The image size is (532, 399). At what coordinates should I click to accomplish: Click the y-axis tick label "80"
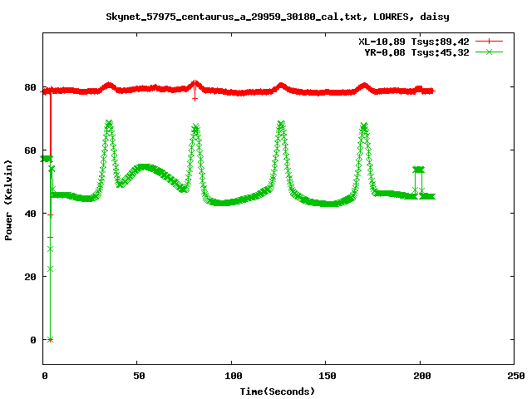(30, 87)
